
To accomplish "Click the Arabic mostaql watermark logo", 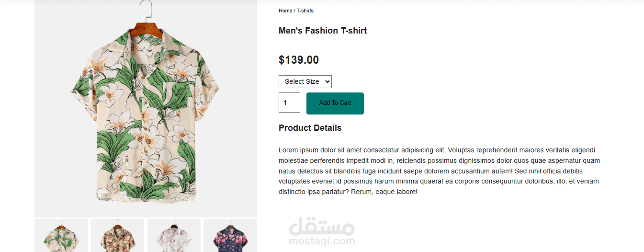I will (x=322, y=226).
